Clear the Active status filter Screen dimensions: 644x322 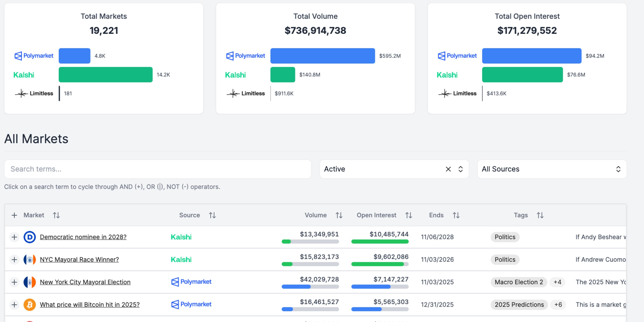pos(448,169)
